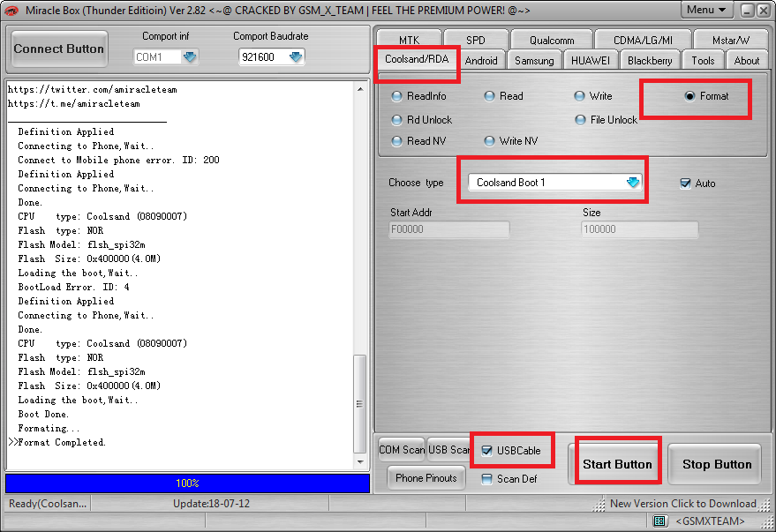776x532 pixels.
Task: Click the log scrollbar thumb
Action: (x=360, y=403)
